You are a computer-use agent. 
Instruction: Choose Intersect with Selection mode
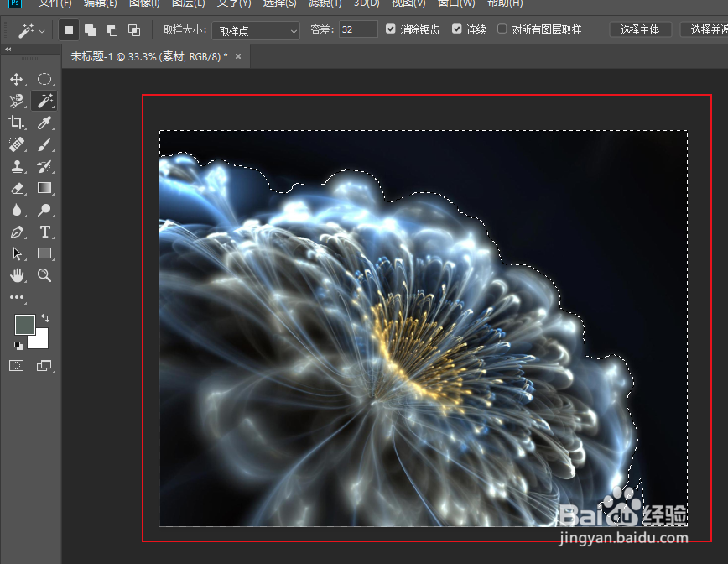click(134, 30)
